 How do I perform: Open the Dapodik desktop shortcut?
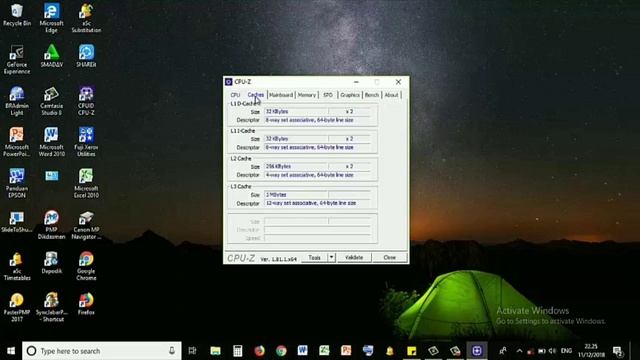click(x=51, y=263)
